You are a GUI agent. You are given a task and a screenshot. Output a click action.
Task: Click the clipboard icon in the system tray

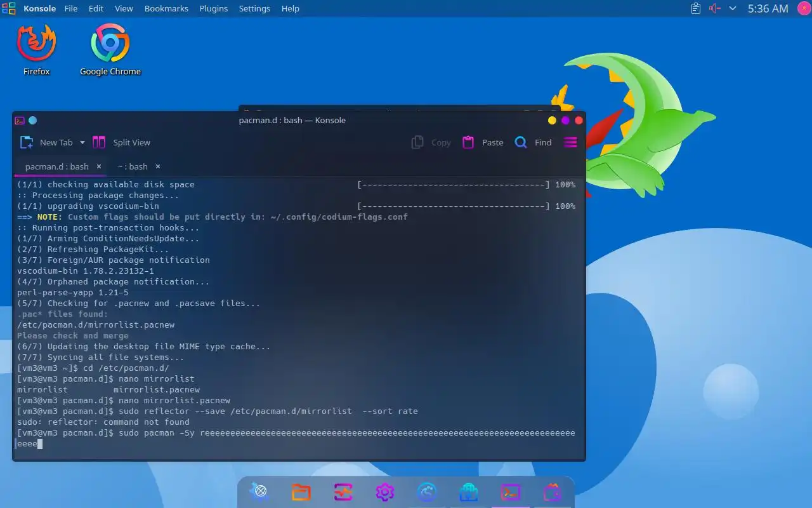696,8
